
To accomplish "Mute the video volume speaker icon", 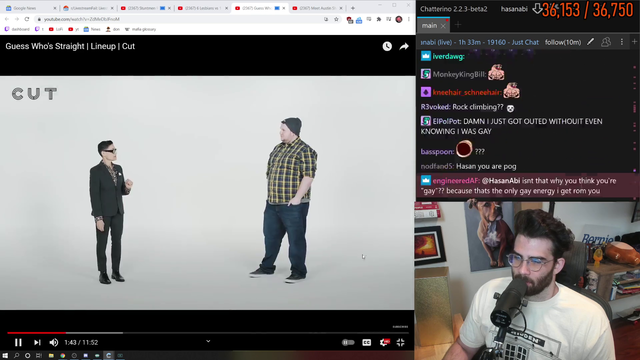I will click(x=54, y=342).
